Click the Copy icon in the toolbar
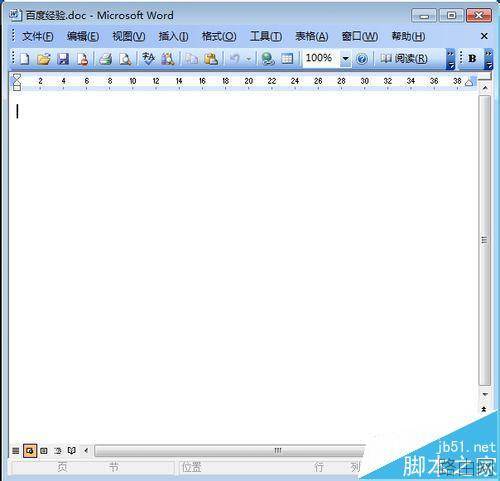The width and height of the screenshot is (500, 481). (192, 59)
